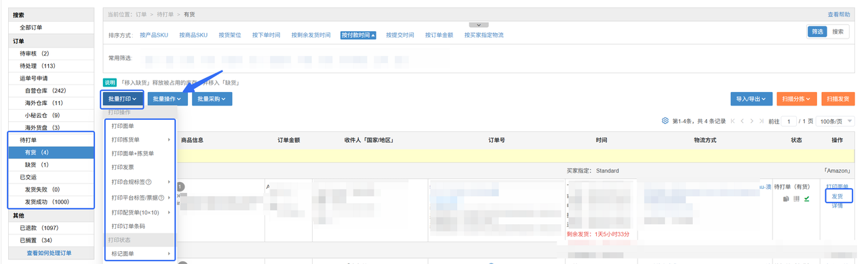Click the copy icon in status column
The width and height of the screenshot is (868, 264).
[x=787, y=199]
